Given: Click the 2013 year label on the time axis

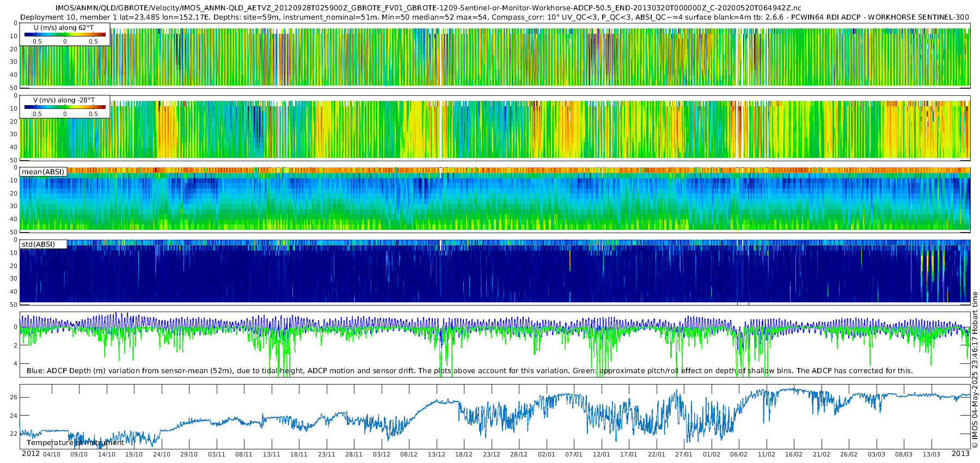Looking at the screenshot, I should pos(960,454).
